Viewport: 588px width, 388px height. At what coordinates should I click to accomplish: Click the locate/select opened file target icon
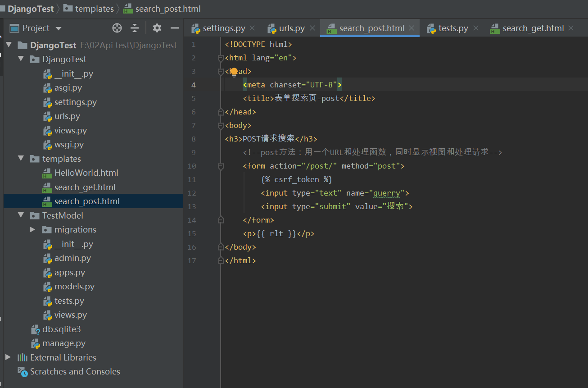pos(117,28)
